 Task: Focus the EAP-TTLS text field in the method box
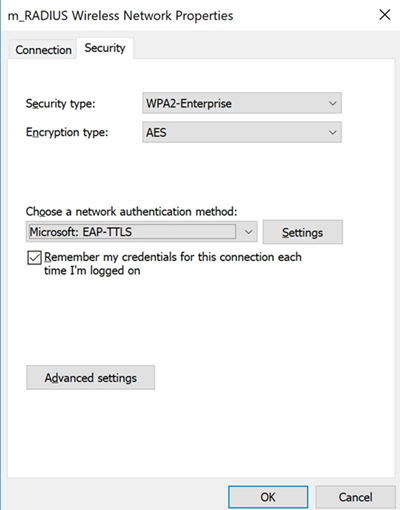tap(132, 232)
